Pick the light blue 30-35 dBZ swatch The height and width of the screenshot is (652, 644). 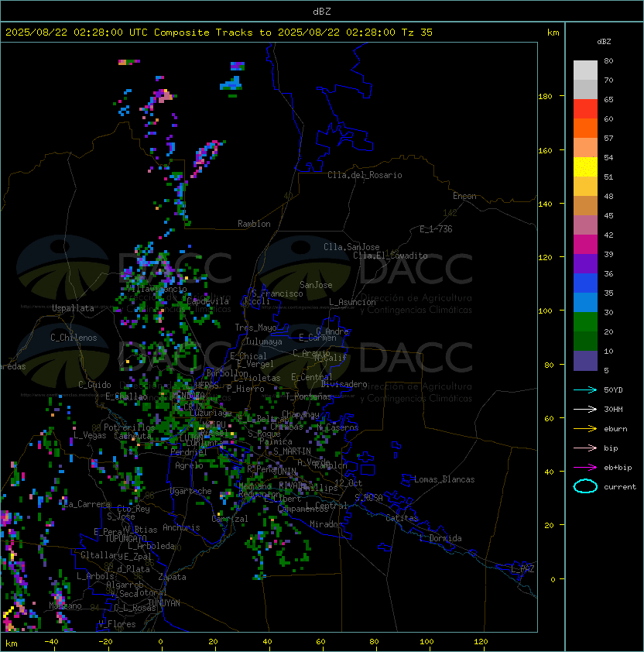click(x=585, y=302)
